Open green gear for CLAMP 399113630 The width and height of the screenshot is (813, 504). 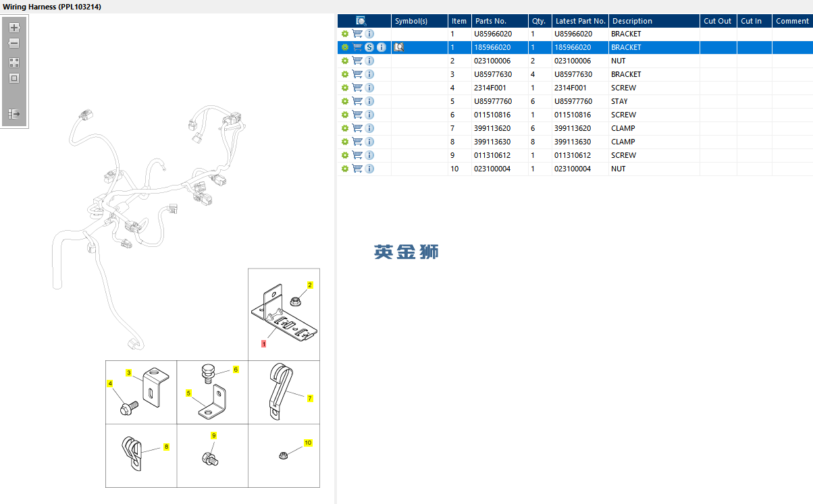345,142
